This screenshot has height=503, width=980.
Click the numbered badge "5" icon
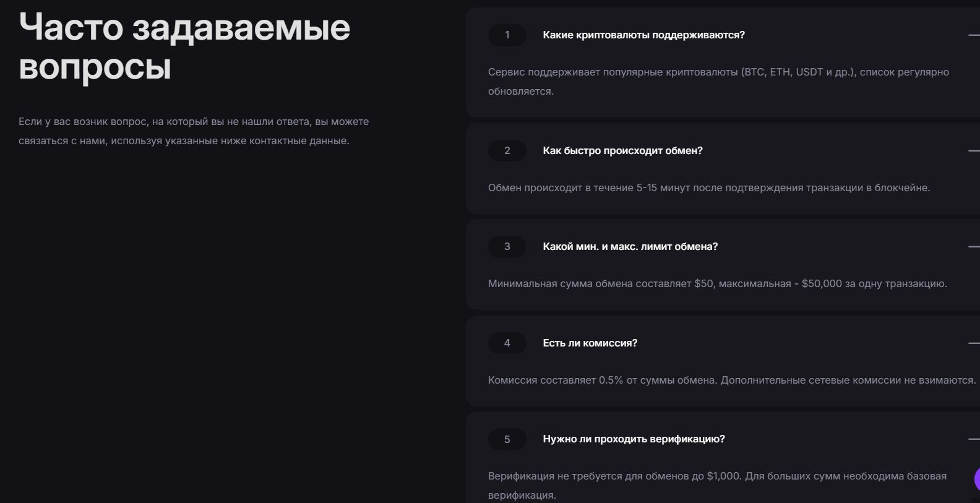tap(507, 439)
